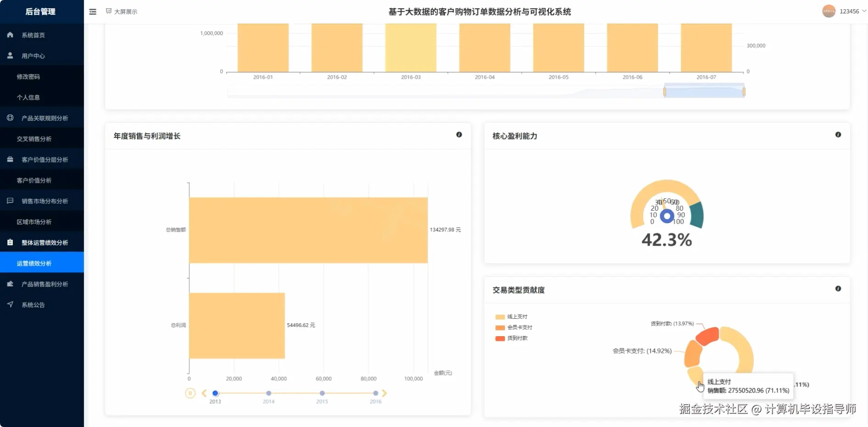
Task: Click the icon beside 产品销售盈利分析
Action: pos(10,284)
